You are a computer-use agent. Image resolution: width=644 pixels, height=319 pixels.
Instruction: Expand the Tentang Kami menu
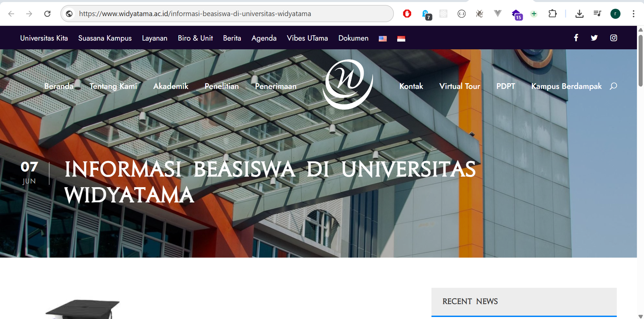click(113, 86)
